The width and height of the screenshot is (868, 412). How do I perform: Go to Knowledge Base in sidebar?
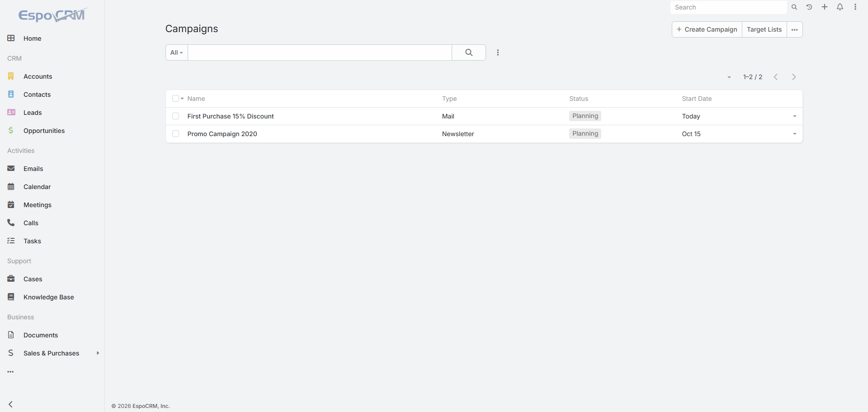48,297
